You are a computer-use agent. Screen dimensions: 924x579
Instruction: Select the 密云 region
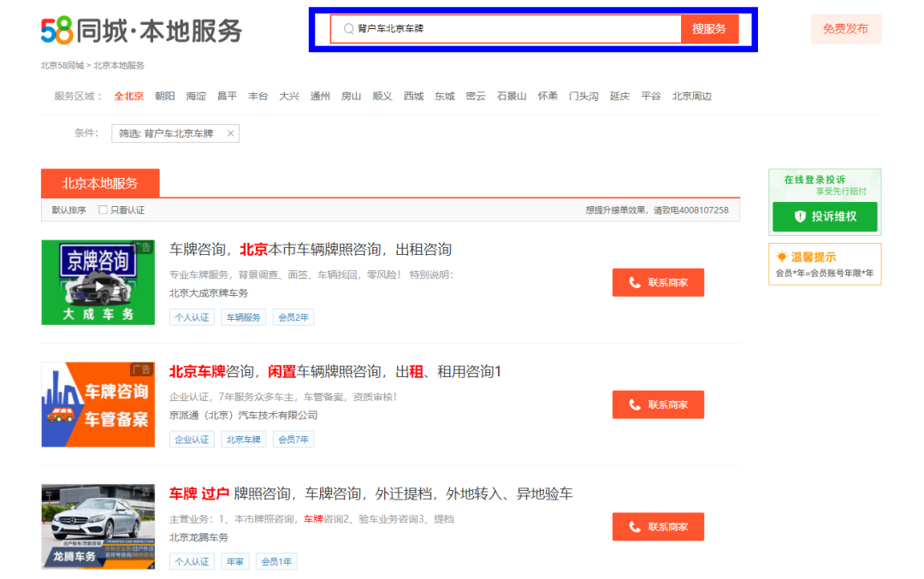476,96
